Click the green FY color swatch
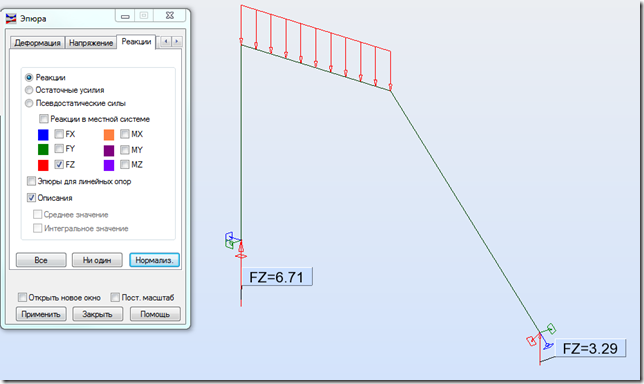This screenshot has height=384, width=644. (x=43, y=149)
